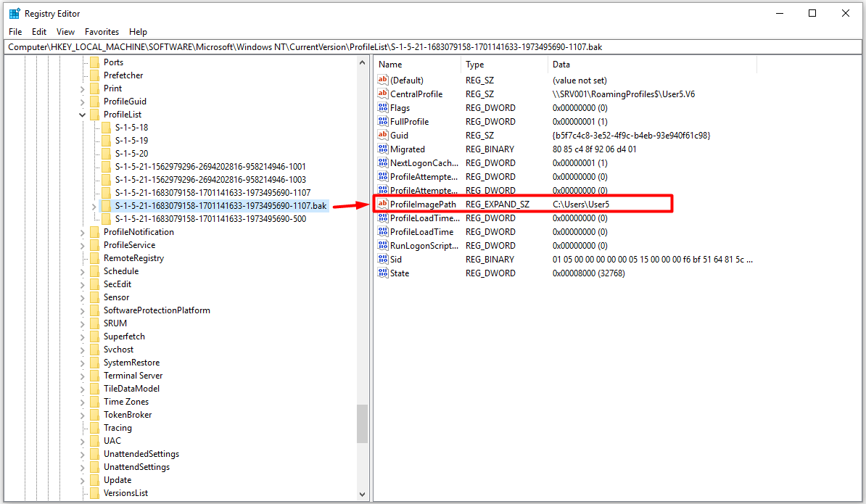Select the Superfetch key
The width and height of the screenshot is (866, 504).
point(124,336)
